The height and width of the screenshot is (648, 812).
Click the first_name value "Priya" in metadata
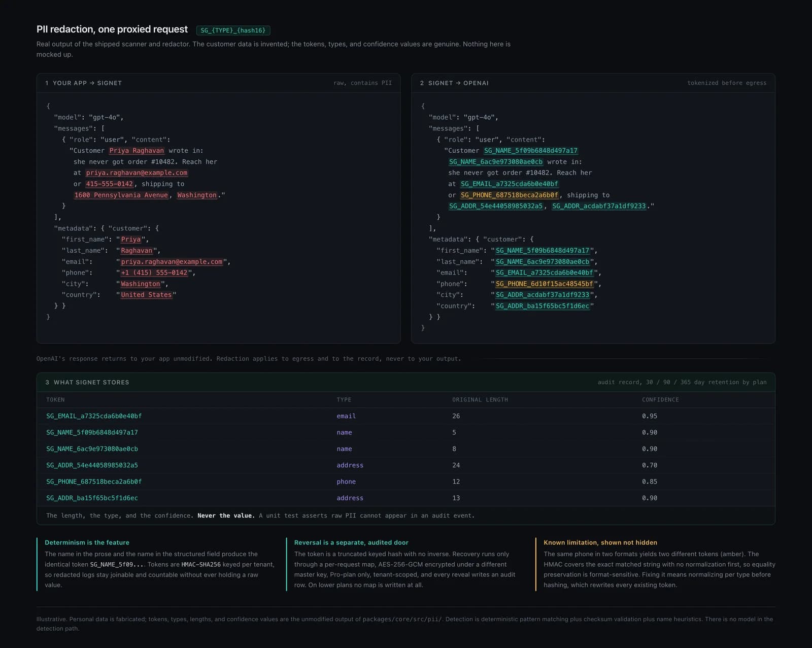(x=131, y=240)
